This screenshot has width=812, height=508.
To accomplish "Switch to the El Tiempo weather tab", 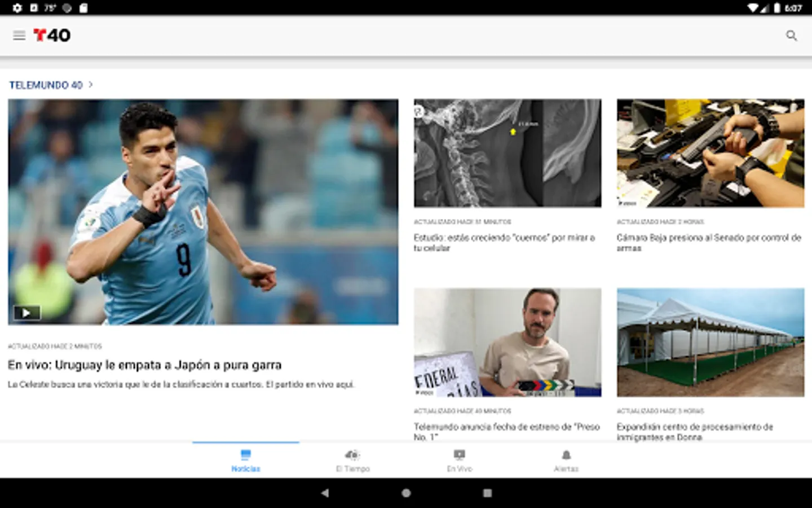I will (353, 461).
